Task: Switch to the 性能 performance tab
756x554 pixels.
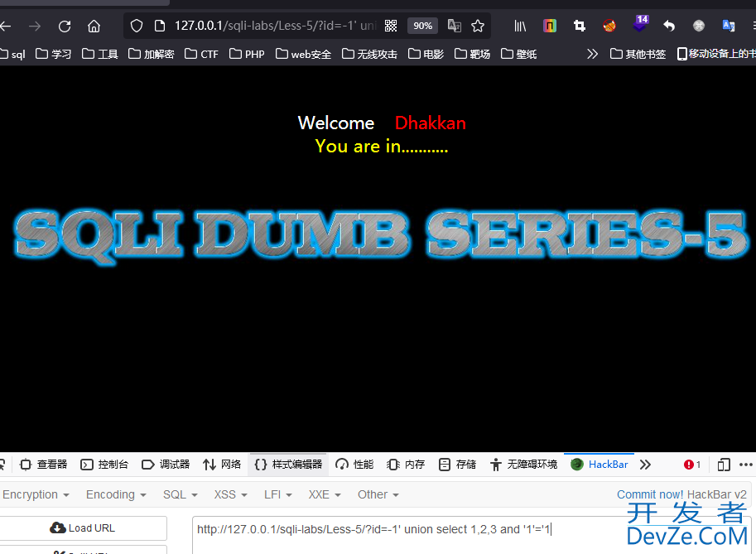Action: pyautogui.click(x=354, y=465)
